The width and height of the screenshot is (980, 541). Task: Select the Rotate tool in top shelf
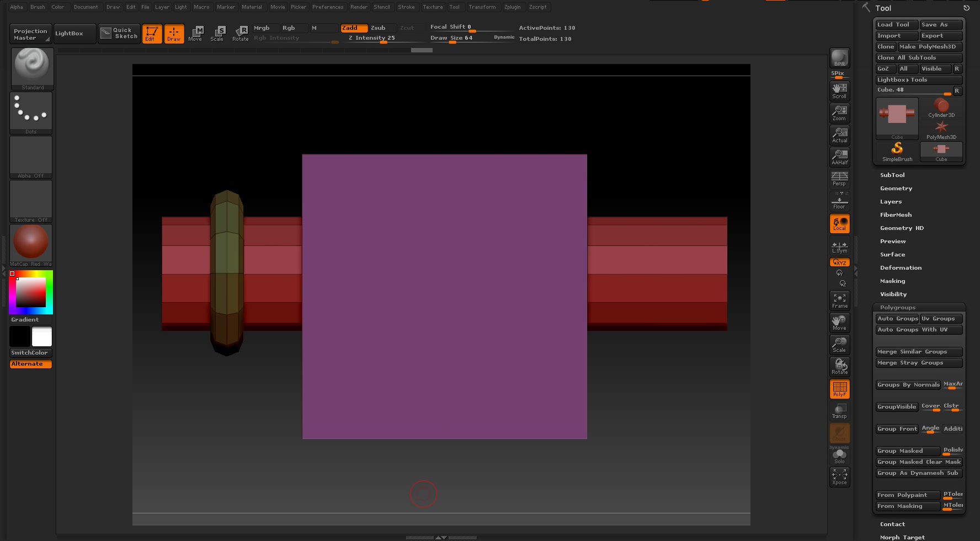[x=241, y=33]
